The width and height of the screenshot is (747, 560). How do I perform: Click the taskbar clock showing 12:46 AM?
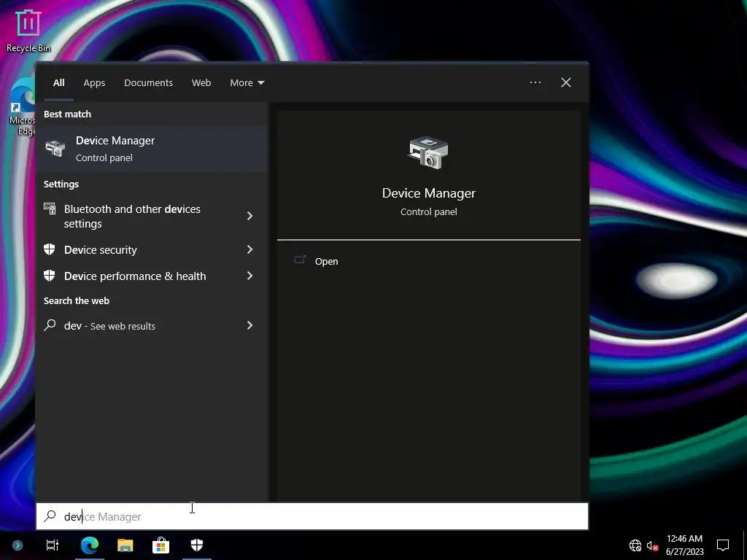pyautogui.click(x=684, y=545)
